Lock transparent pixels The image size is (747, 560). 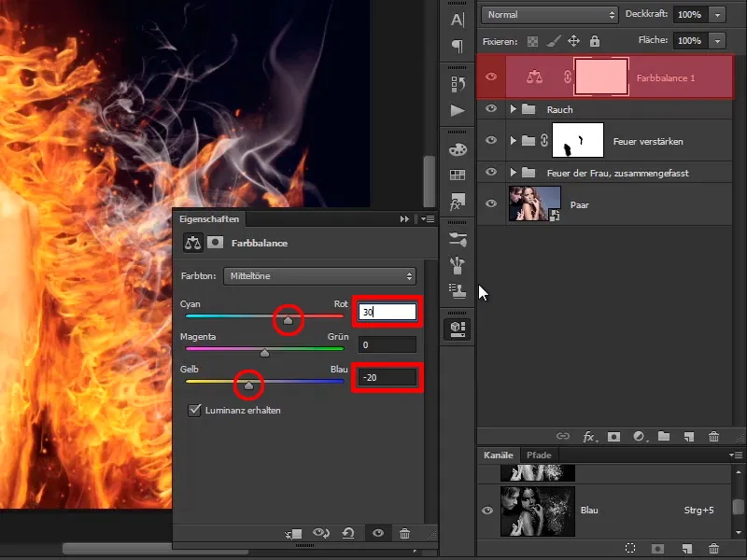(532, 41)
